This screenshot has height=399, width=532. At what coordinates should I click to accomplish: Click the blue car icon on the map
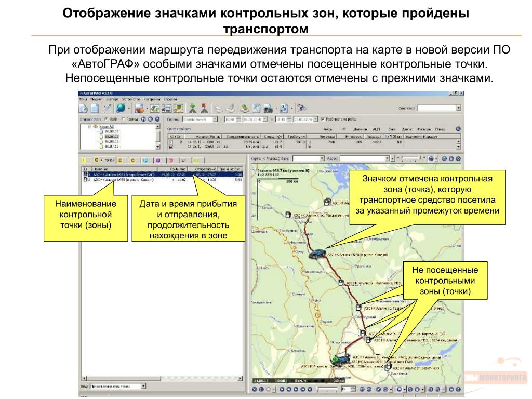coord(317,254)
